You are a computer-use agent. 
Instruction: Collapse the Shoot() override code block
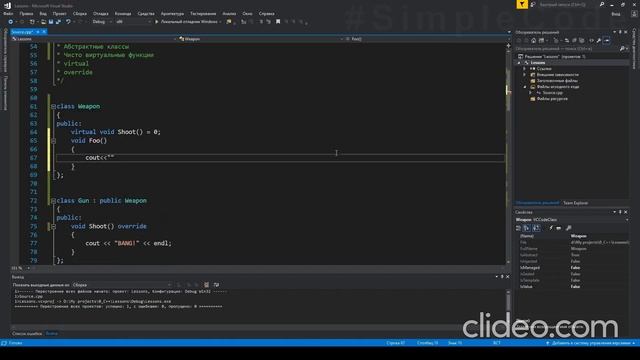53,227
